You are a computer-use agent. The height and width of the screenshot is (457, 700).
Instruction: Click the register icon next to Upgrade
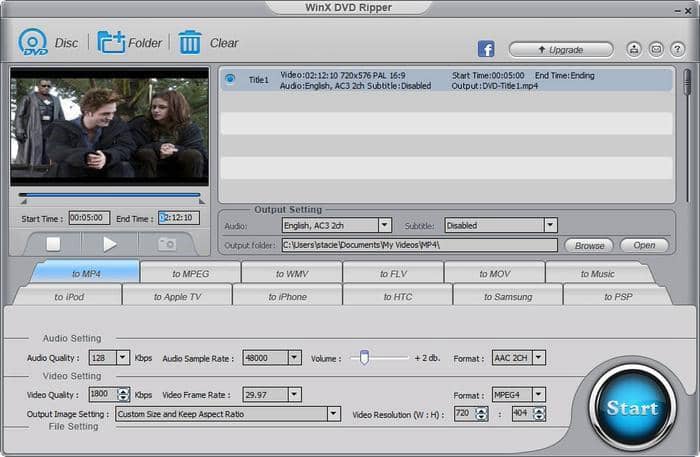634,49
